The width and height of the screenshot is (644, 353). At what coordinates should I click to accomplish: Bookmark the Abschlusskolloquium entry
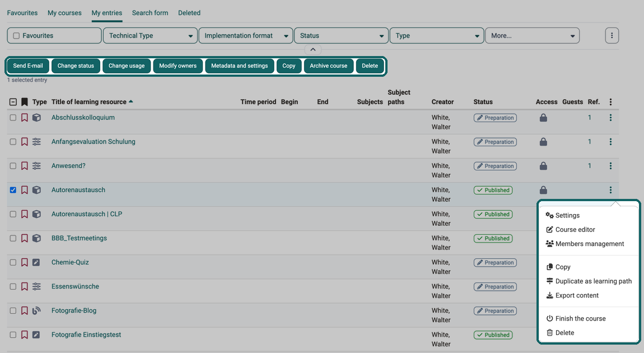(x=25, y=118)
